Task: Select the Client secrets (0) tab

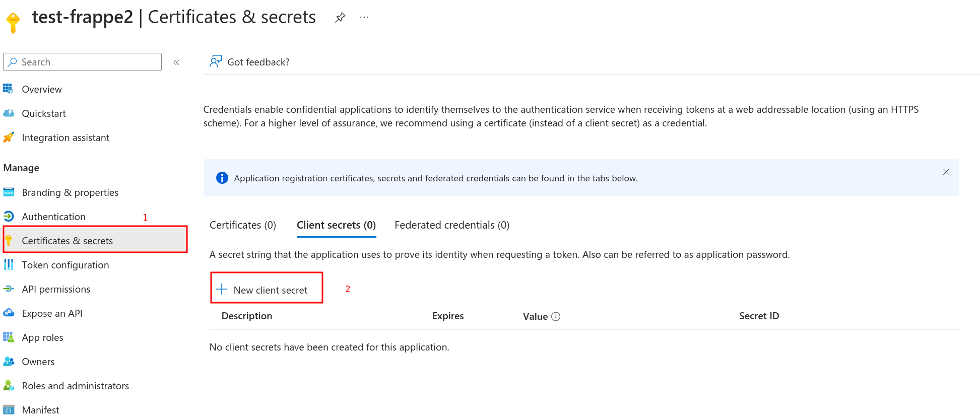Action: [336, 225]
